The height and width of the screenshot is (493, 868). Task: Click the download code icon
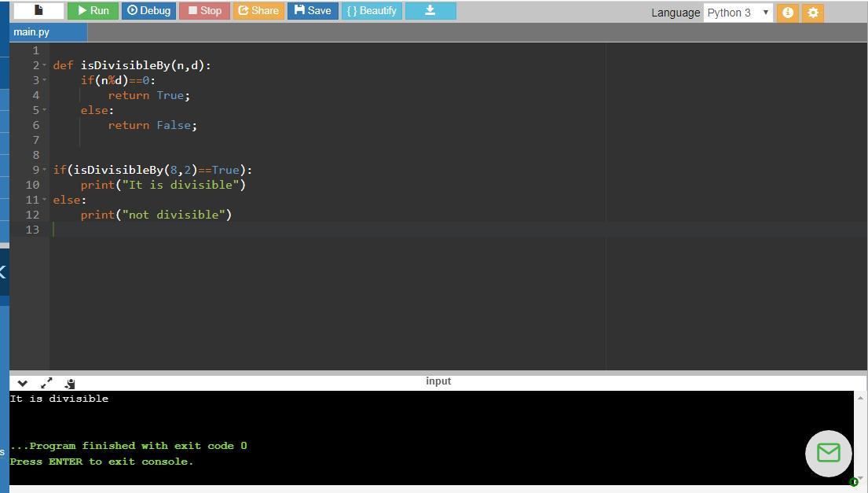click(x=430, y=11)
